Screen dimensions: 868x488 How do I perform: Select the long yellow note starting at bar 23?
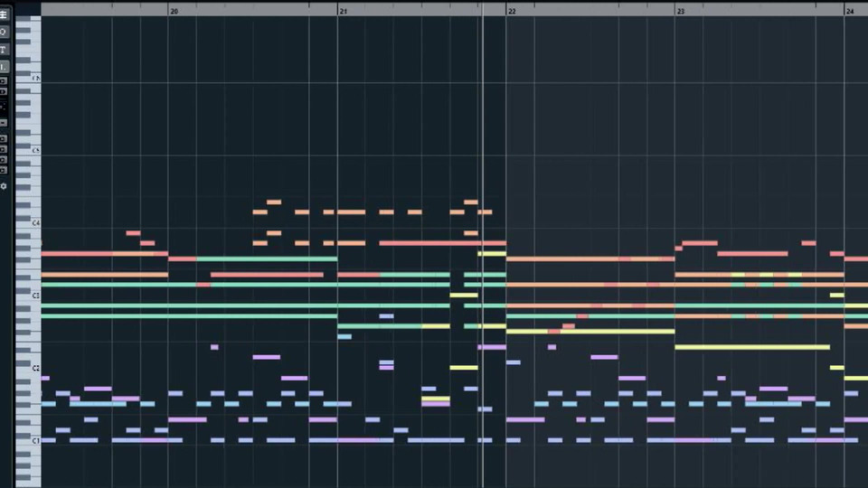pos(752,347)
